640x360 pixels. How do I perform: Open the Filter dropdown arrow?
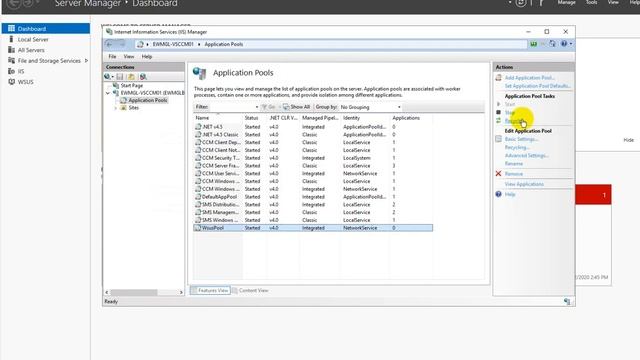click(x=257, y=107)
